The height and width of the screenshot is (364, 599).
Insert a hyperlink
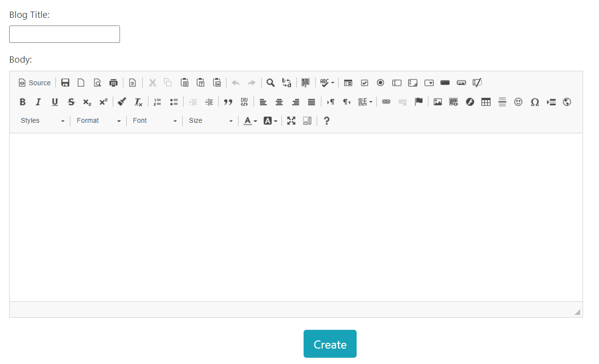(386, 102)
